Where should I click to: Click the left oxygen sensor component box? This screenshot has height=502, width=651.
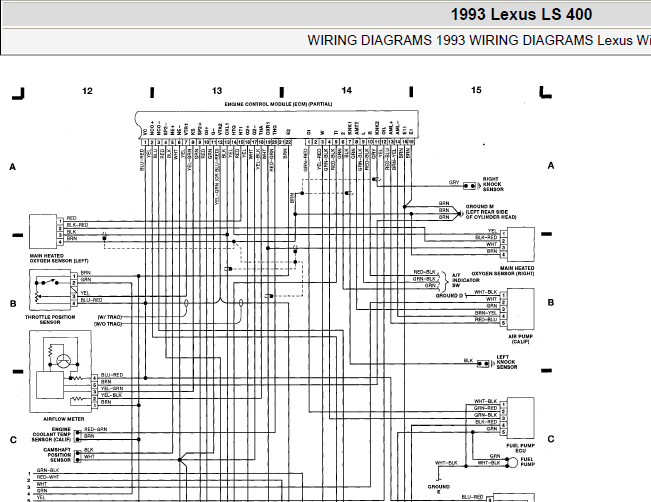coord(43,231)
